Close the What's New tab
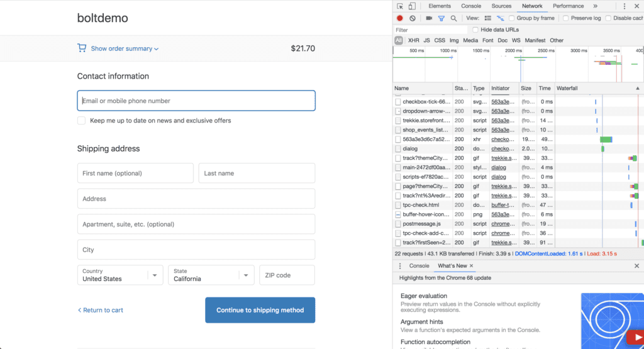This screenshot has height=349, width=644. tap(472, 265)
